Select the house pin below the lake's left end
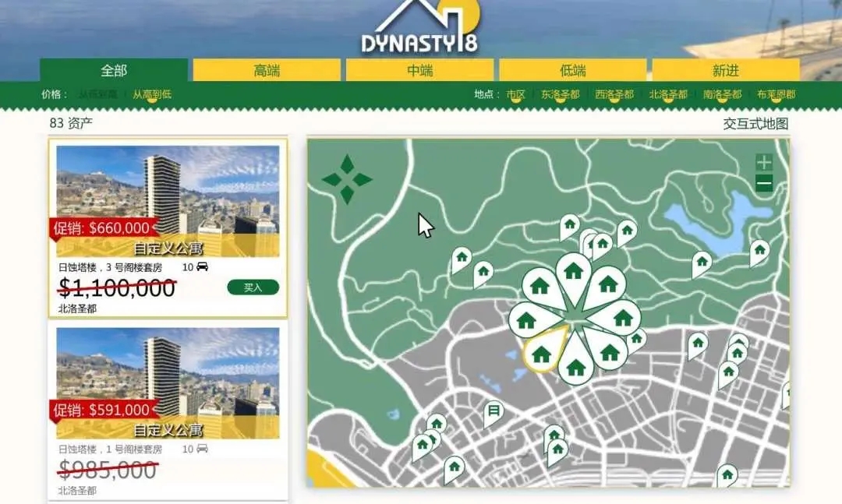 [702, 263]
